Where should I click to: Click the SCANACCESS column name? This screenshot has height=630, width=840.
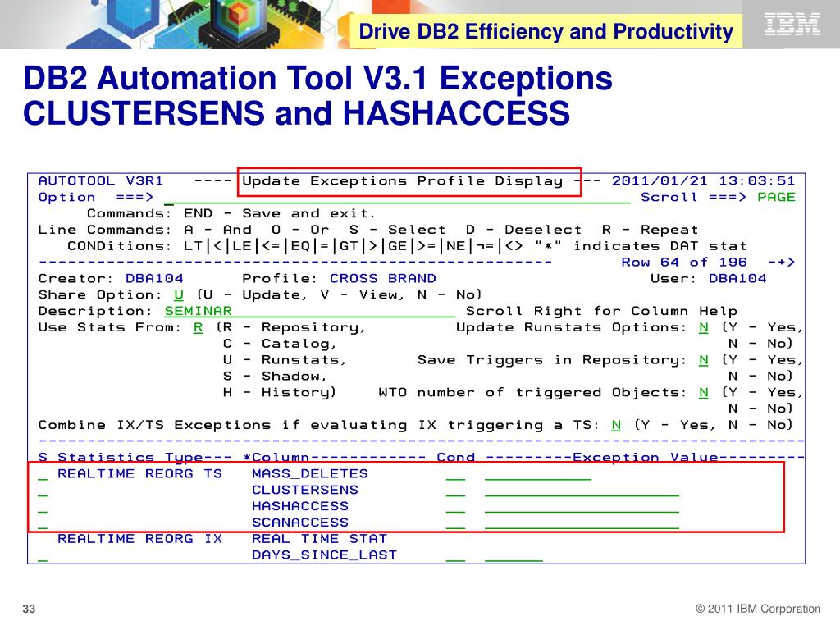pos(300,523)
